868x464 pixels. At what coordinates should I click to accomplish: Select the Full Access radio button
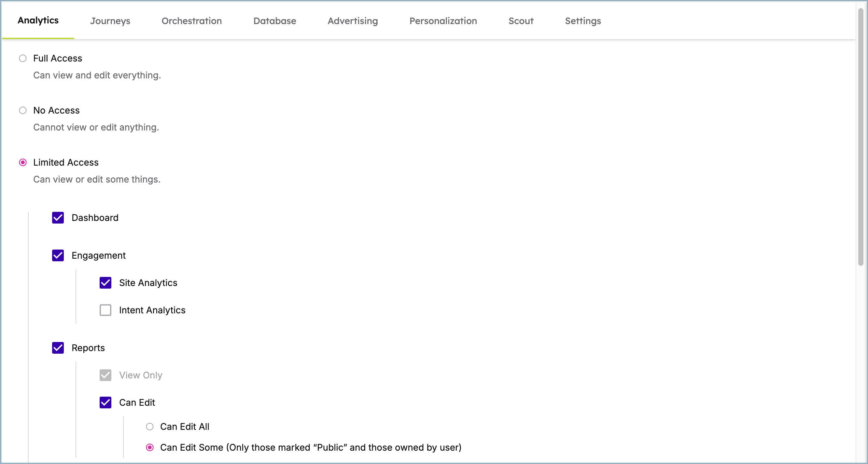click(22, 58)
